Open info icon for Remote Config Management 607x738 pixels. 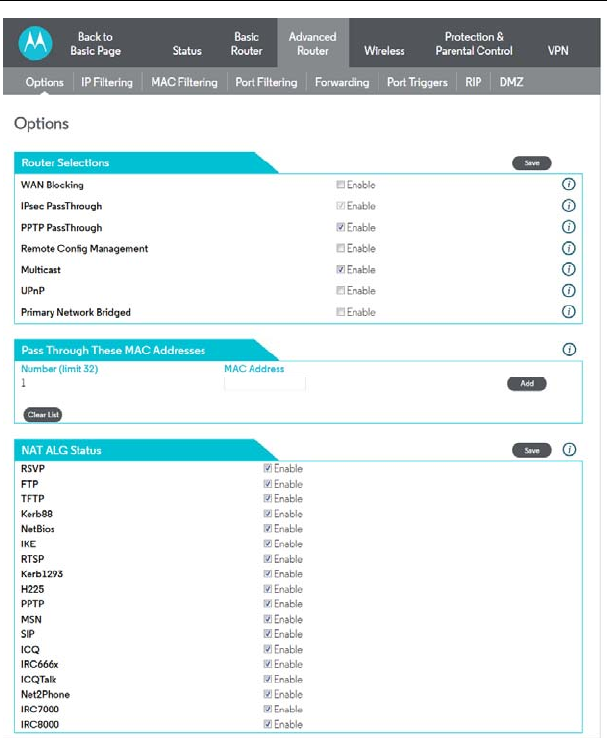(568, 248)
